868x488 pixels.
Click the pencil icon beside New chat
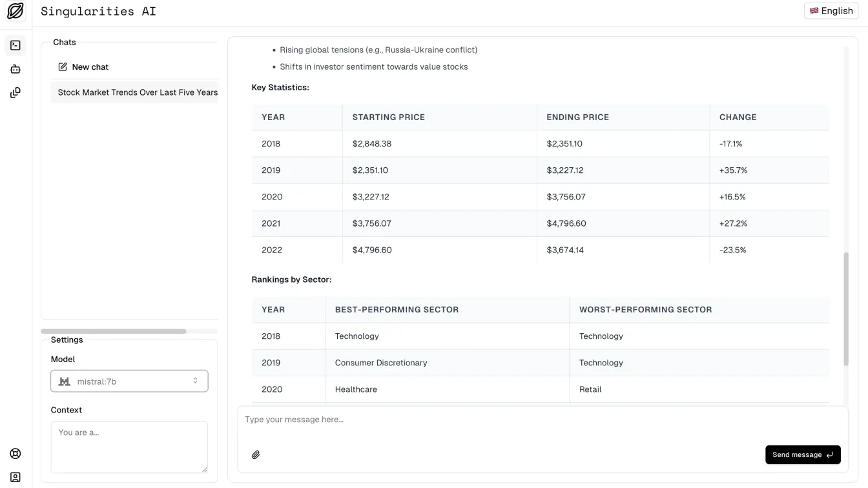coord(63,67)
